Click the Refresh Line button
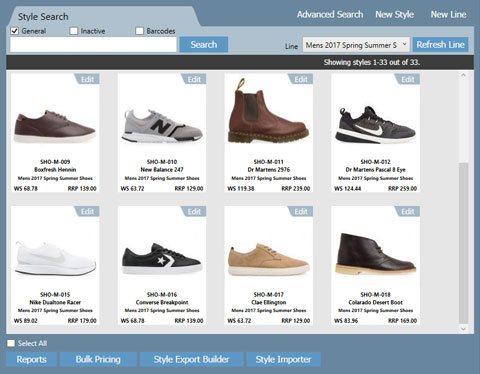Screen dimensions: 480x374 pos(440,45)
